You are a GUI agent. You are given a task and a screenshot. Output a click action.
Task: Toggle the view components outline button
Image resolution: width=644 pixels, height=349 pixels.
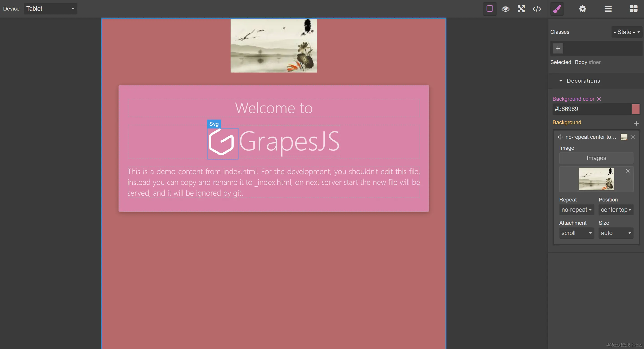click(490, 9)
